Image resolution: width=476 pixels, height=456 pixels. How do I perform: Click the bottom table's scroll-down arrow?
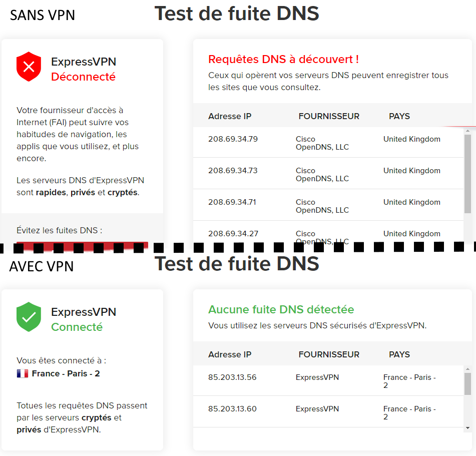[467, 428]
